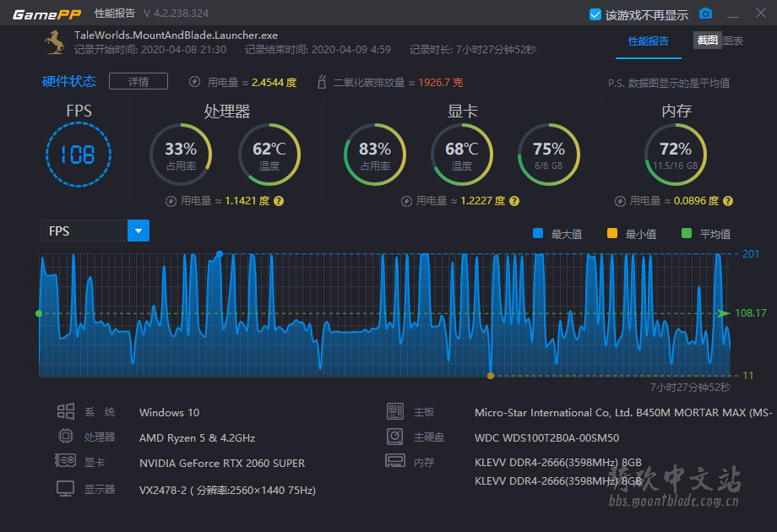
Task: Expand the FPS chart dropdown arrow
Action: tap(139, 231)
